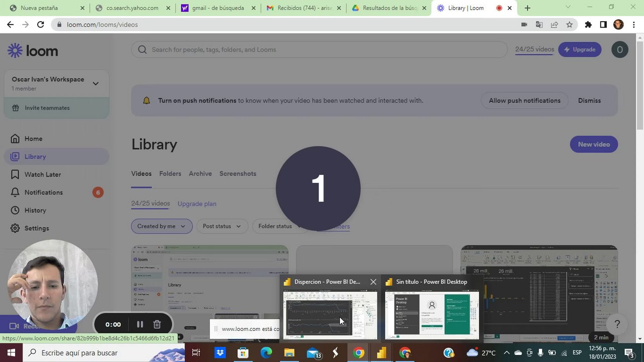Viewport: 644px width, 362px height.
Task: Switch to the Videos tab in Library
Action: point(141,173)
